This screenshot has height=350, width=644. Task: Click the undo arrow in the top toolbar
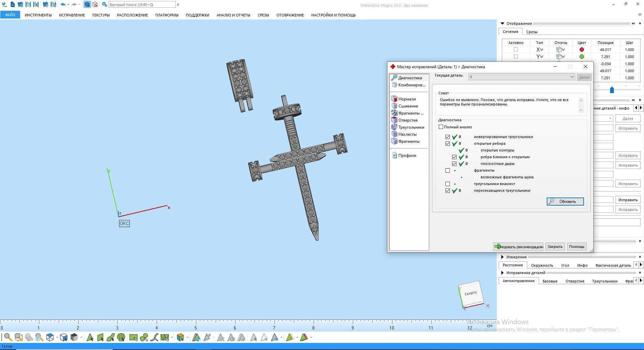(63, 5)
